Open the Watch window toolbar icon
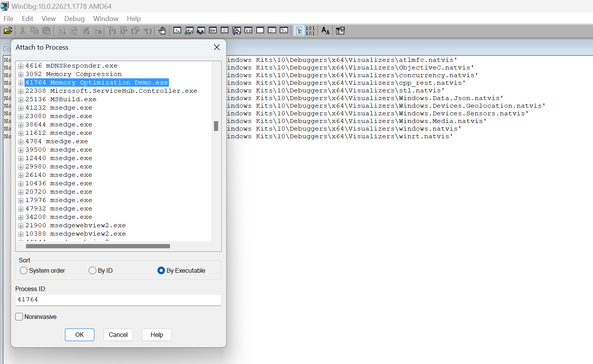This screenshot has height=364, width=593. (x=189, y=31)
